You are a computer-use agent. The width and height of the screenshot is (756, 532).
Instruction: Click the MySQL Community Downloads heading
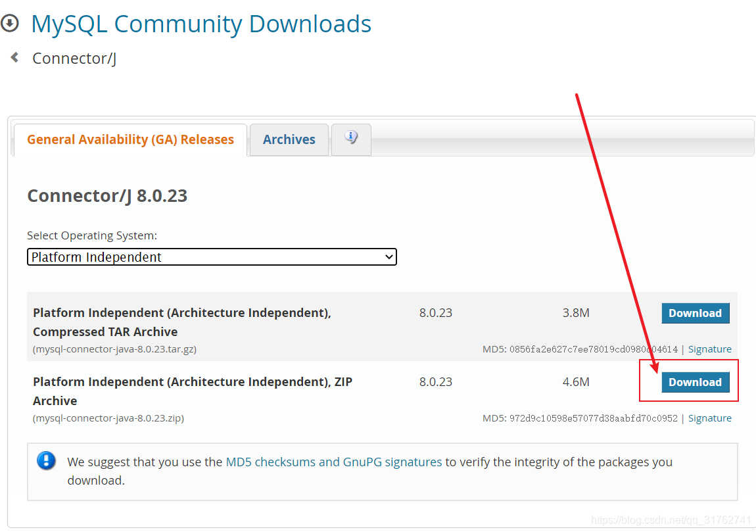pyautogui.click(x=201, y=24)
